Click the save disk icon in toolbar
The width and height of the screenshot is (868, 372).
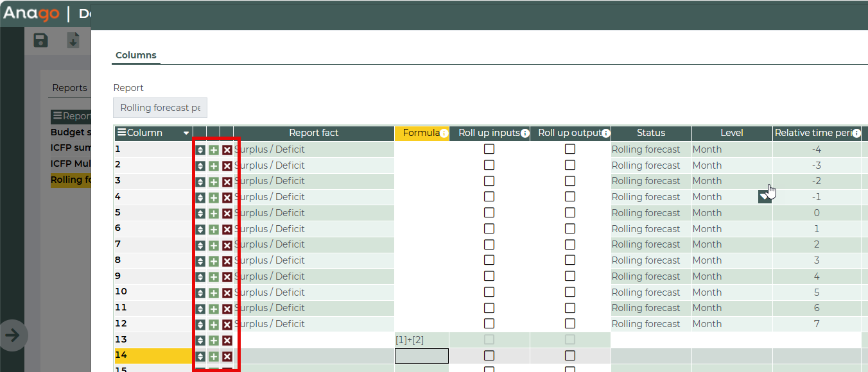[40, 40]
